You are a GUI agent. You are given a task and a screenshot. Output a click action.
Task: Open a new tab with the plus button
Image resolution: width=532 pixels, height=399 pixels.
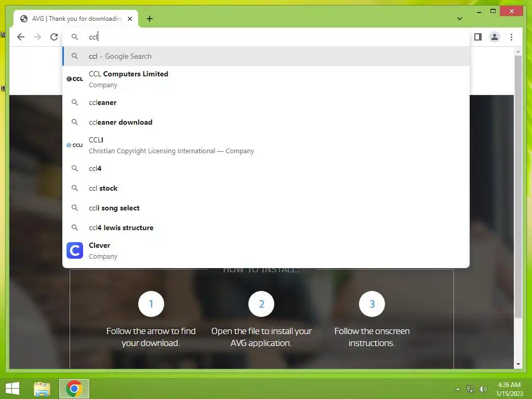tap(150, 19)
